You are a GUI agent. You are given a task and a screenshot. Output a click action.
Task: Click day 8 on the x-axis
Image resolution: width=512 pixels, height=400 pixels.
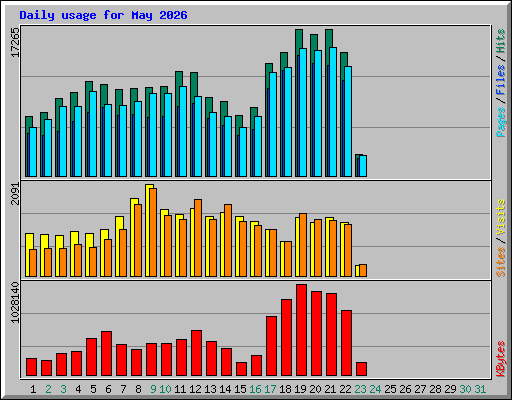tap(138, 389)
